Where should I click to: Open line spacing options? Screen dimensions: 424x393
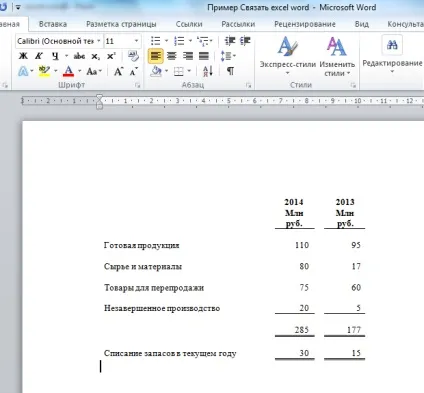[228, 56]
